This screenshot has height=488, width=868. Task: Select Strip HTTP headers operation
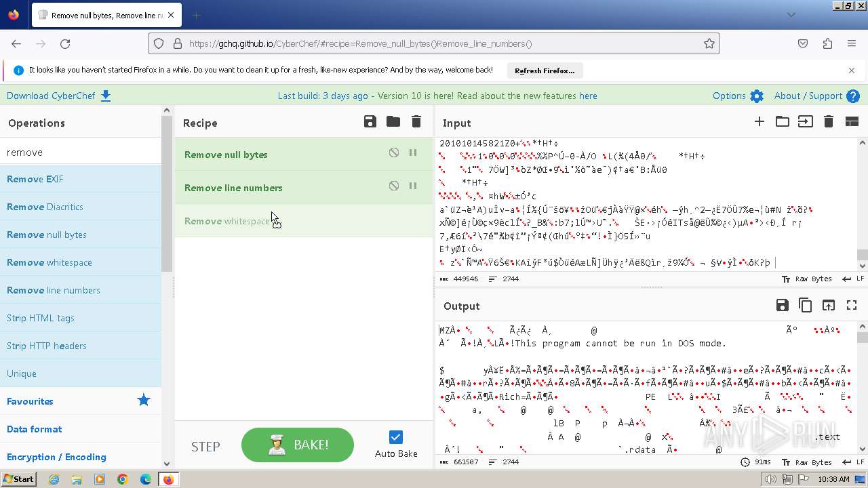point(81,346)
